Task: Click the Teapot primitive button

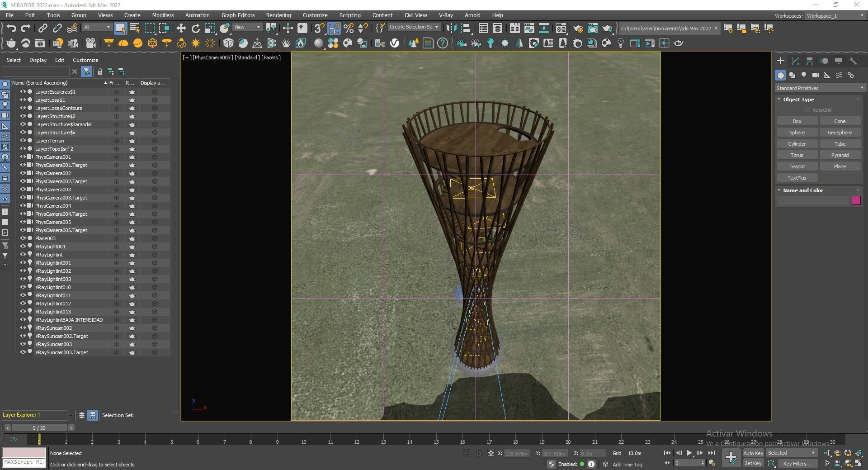Action: (x=797, y=166)
